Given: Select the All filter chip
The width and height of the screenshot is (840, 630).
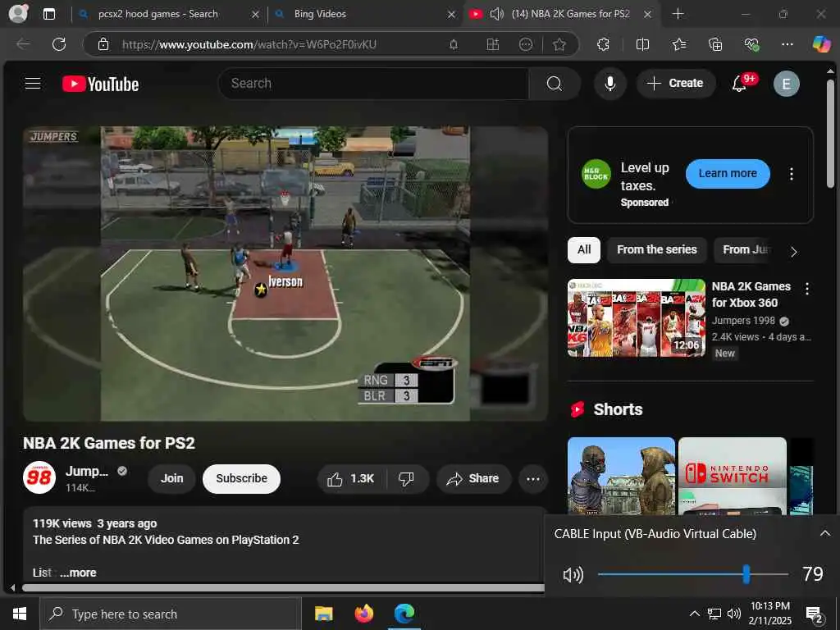Looking at the screenshot, I should point(584,249).
